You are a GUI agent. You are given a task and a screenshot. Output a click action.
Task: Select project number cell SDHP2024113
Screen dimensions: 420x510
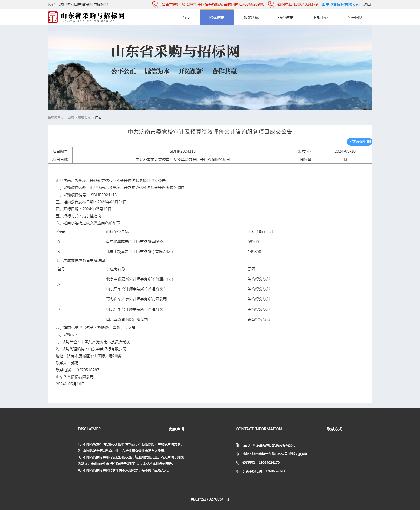click(183, 151)
